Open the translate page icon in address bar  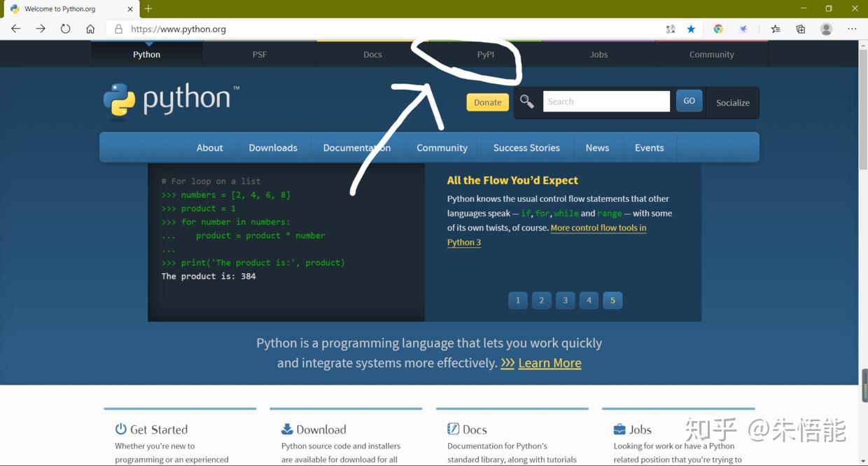click(671, 29)
